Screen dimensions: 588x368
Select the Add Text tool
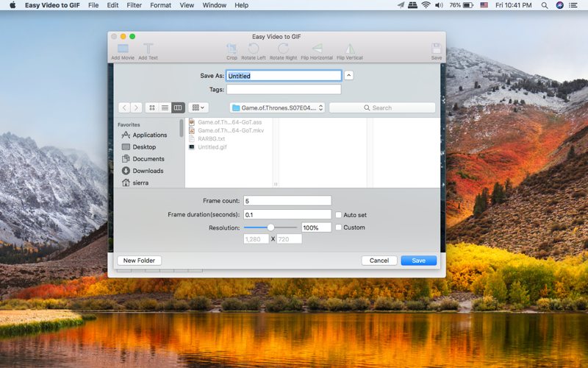148,49
